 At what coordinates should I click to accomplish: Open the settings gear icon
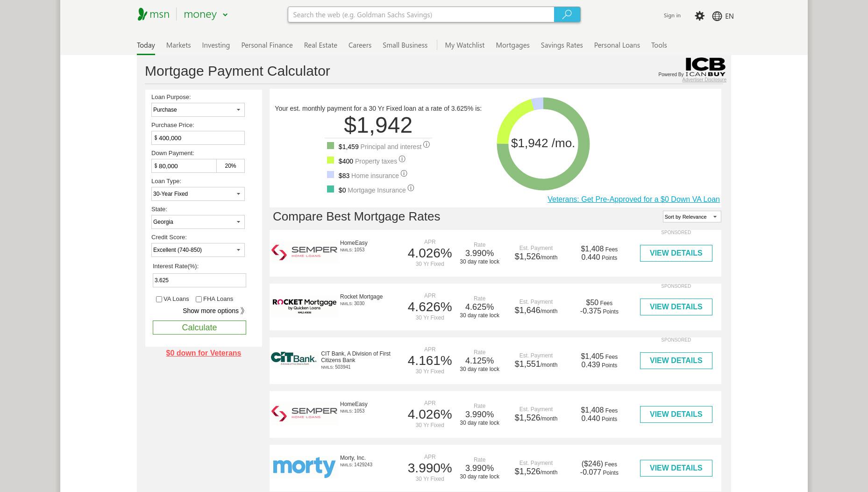point(699,16)
